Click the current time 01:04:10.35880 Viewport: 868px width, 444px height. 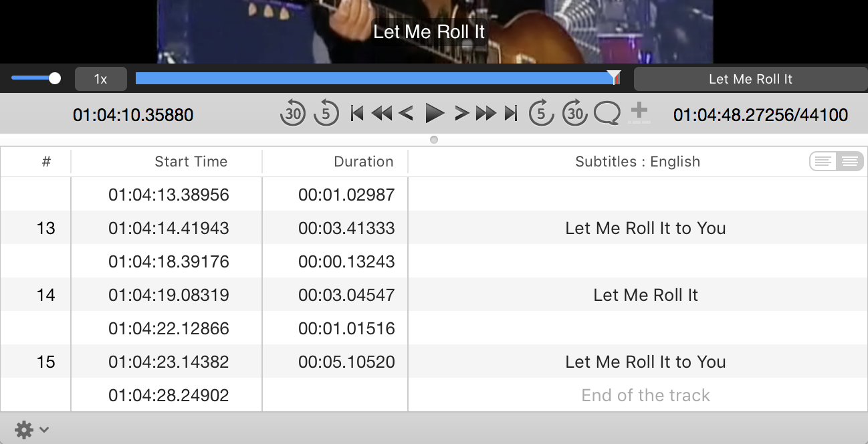[x=133, y=115]
